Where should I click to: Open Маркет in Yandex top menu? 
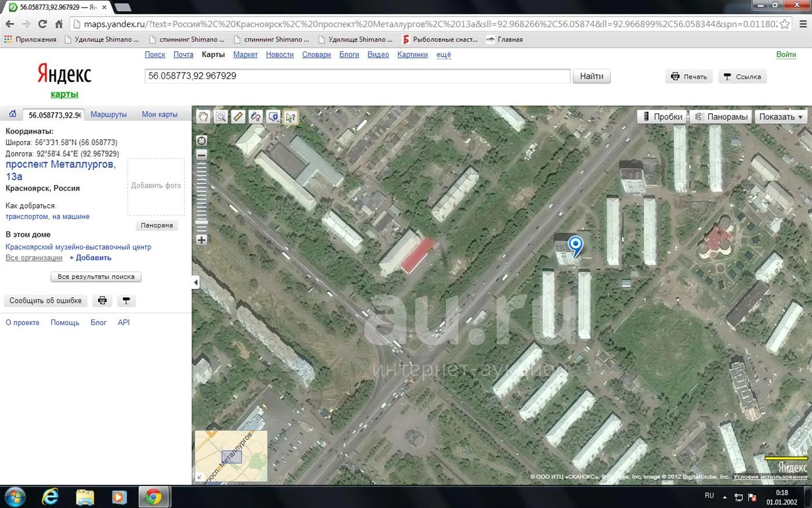click(x=245, y=55)
